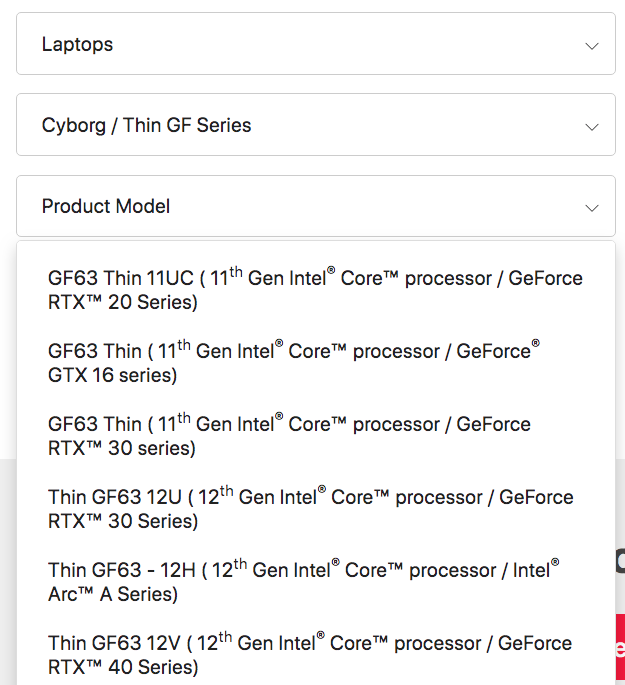Select Thin GF63 12V RTX 40 Series
The image size is (625, 685).
point(310,655)
